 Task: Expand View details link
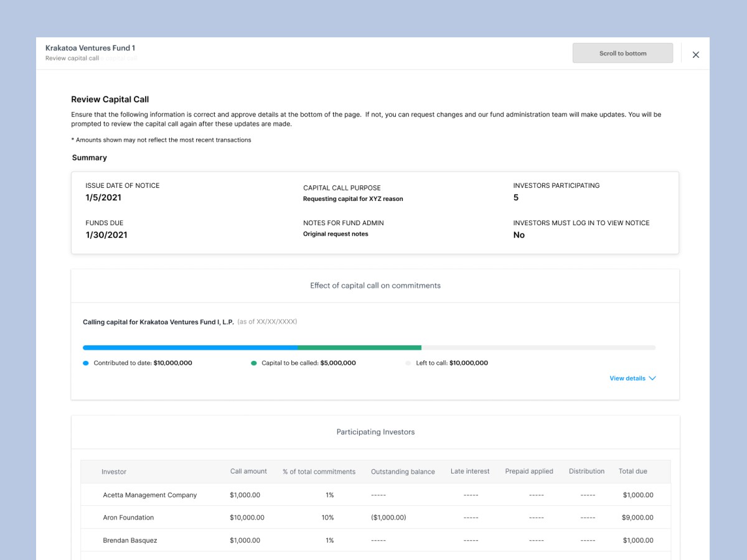632,378
